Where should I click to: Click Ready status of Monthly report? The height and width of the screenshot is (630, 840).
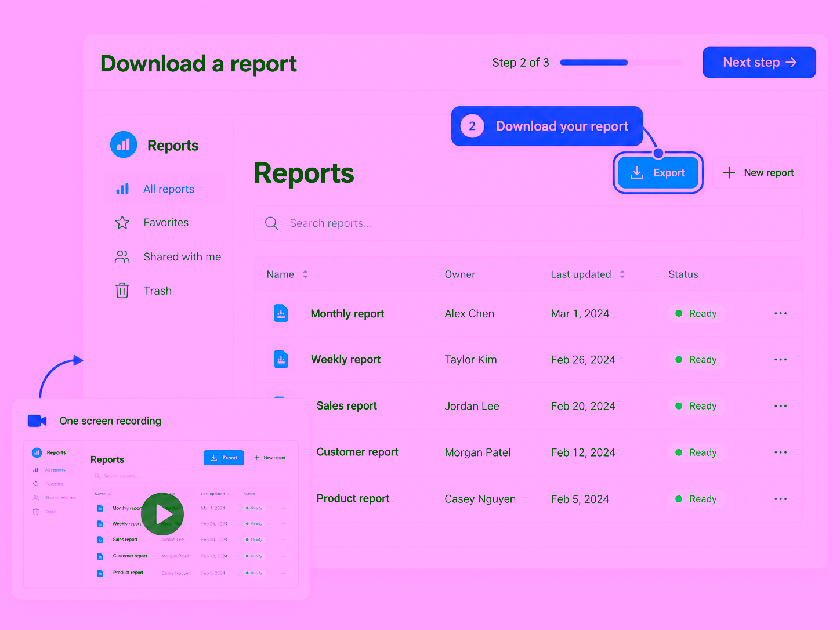coord(696,313)
